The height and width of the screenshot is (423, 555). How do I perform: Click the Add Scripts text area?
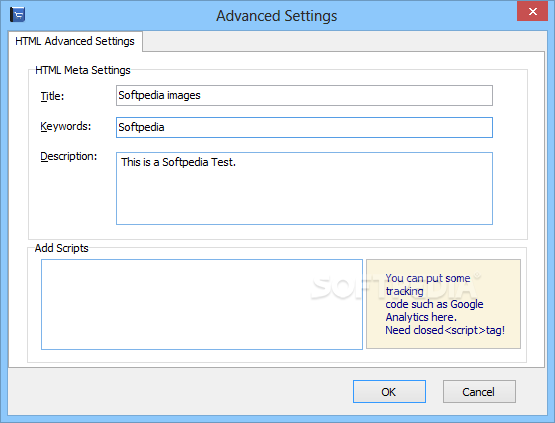[x=202, y=304]
